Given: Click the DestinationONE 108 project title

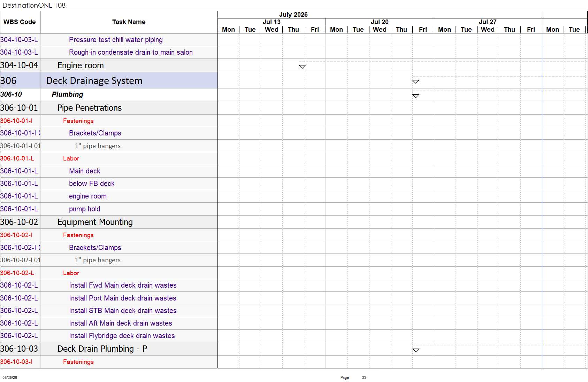Looking at the screenshot, I should coord(34,5).
